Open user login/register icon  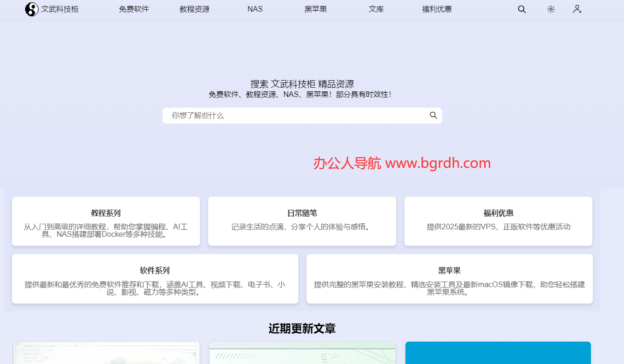coord(577,9)
